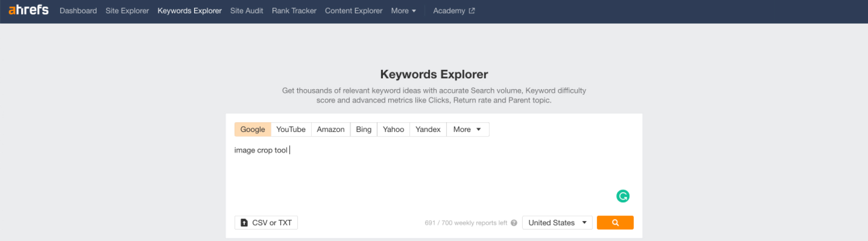Image resolution: width=868 pixels, height=241 pixels.
Task: Upload keywords via CSV or TXT
Action: click(x=266, y=223)
